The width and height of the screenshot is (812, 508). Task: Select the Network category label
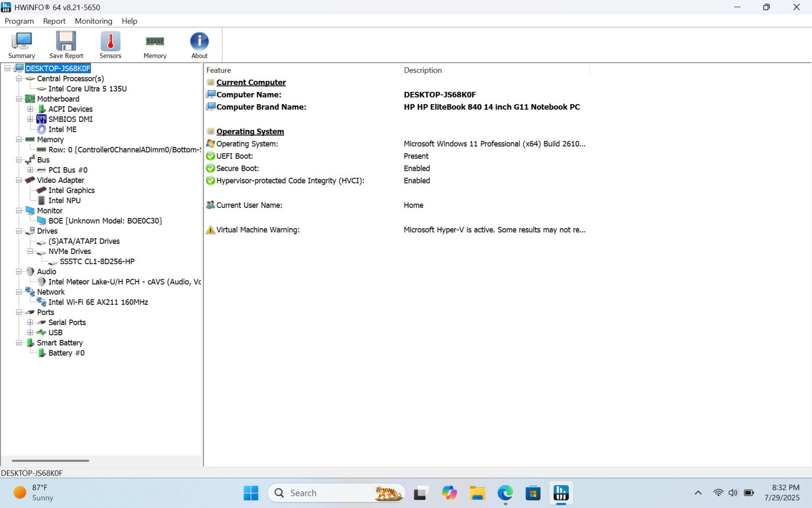[x=51, y=292]
